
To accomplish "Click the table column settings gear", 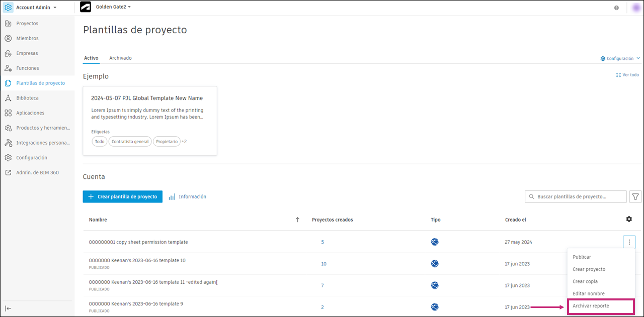I will click(629, 219).
